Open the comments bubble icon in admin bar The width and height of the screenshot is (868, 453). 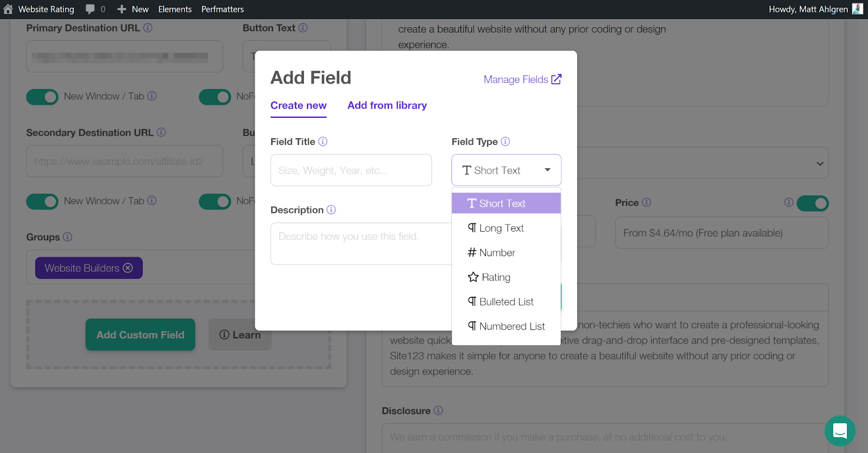pos(90,9)
